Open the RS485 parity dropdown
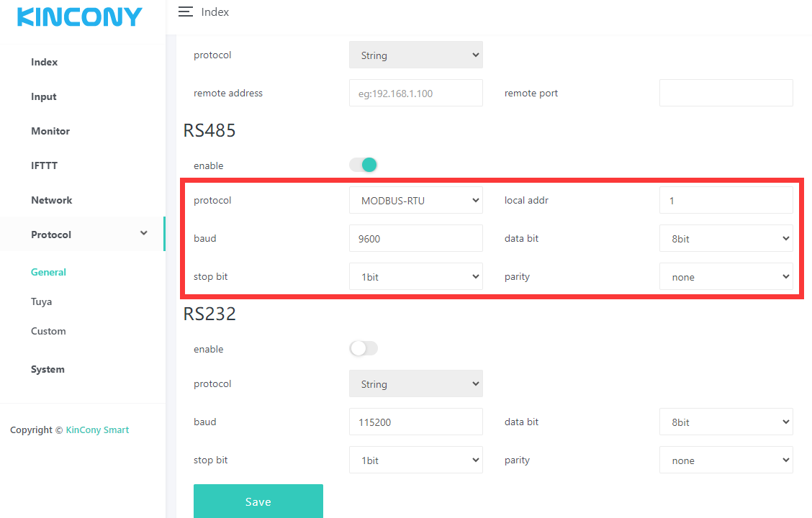812x518 pixels. [726, 277]
